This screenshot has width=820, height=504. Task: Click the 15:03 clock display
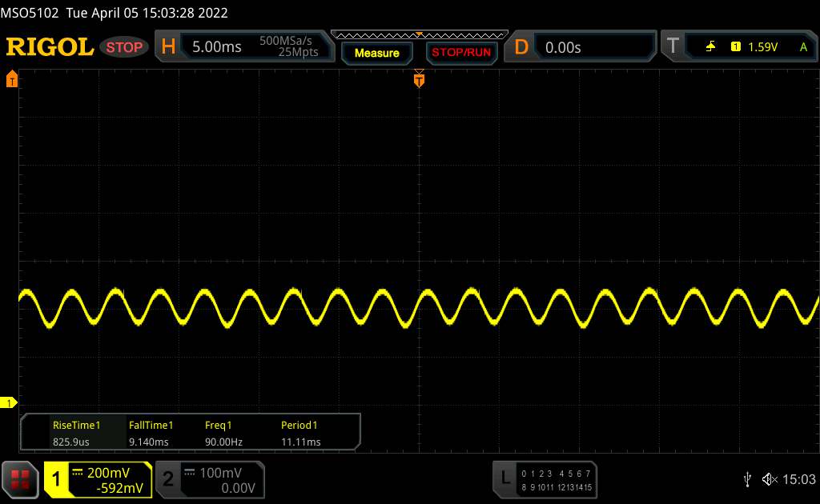click(798, 479)
